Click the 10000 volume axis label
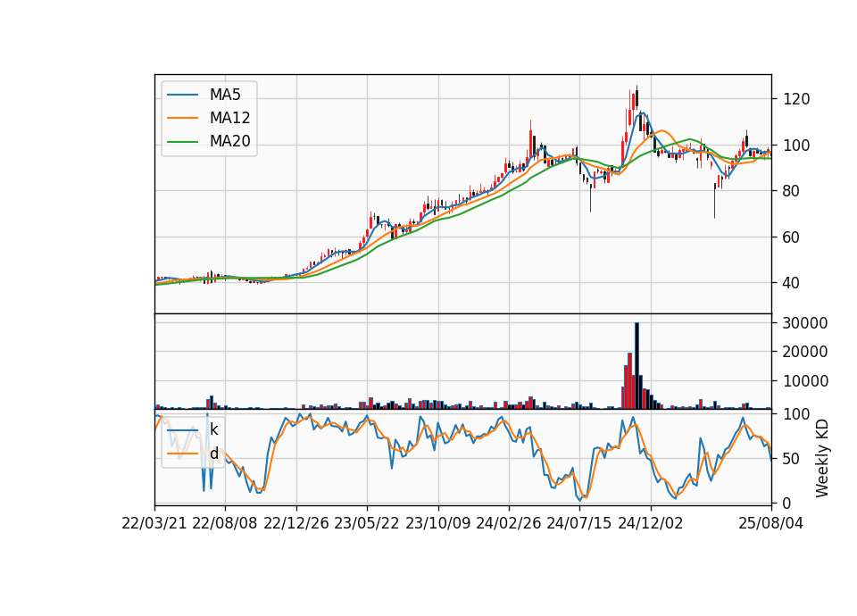This screenshot has width=857, height=616. tap(805, 381)
